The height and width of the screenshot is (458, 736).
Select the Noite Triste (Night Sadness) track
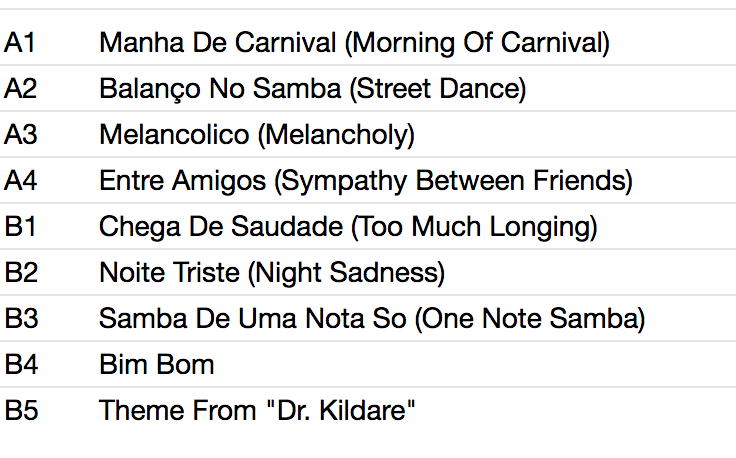[272, 273]
